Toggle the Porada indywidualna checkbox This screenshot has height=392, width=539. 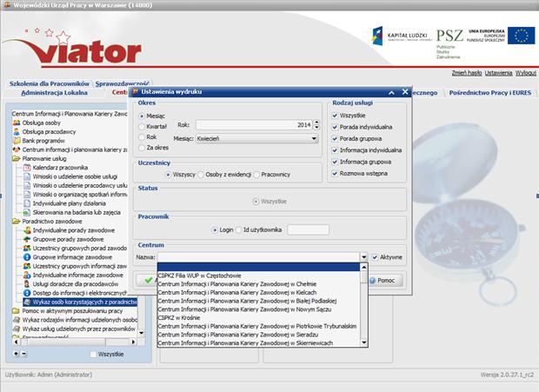tap(335, 127)
